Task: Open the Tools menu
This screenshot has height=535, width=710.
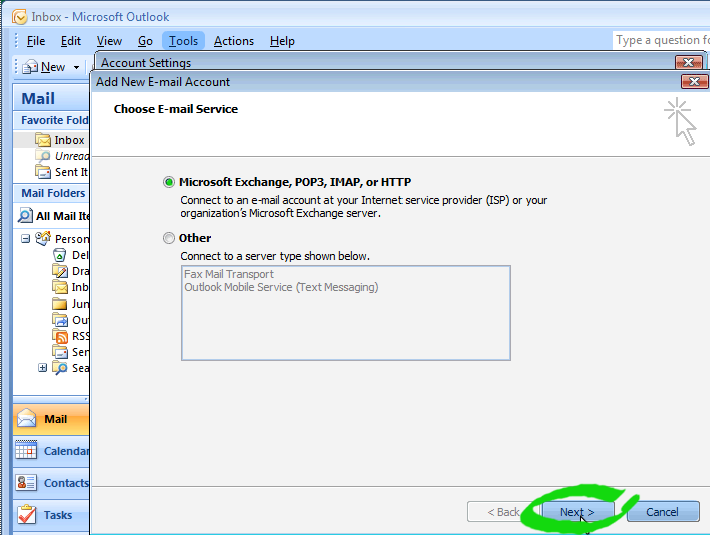Action: (x=183, y=41)
